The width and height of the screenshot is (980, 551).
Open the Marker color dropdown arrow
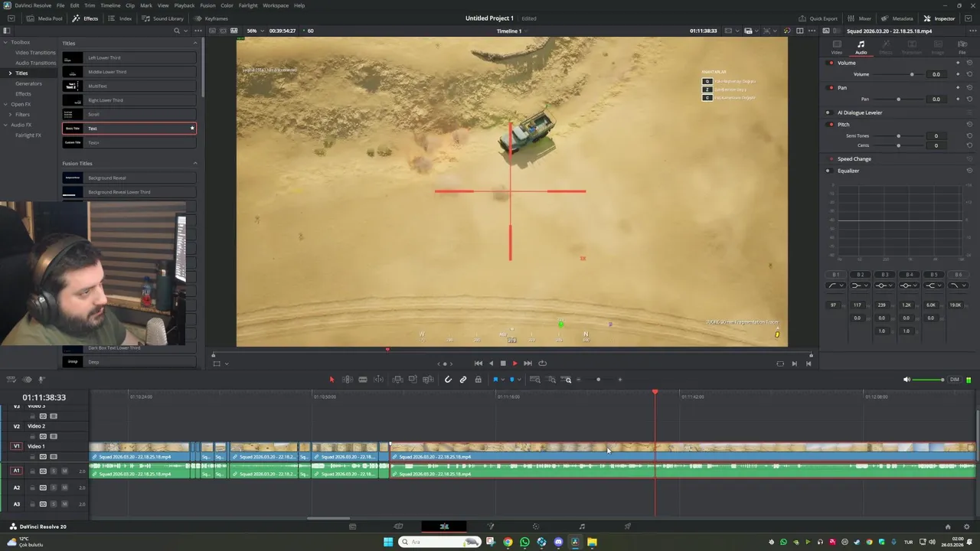[519, 380]
